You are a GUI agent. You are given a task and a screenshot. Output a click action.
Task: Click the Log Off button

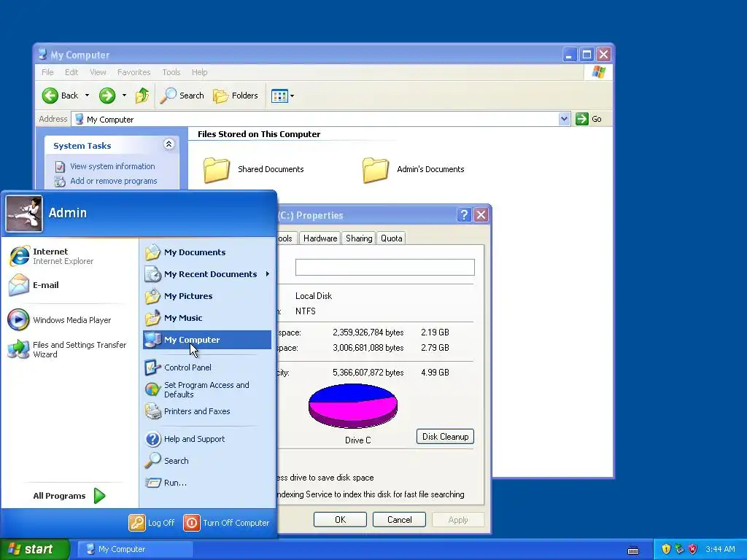tap(152, 523)
